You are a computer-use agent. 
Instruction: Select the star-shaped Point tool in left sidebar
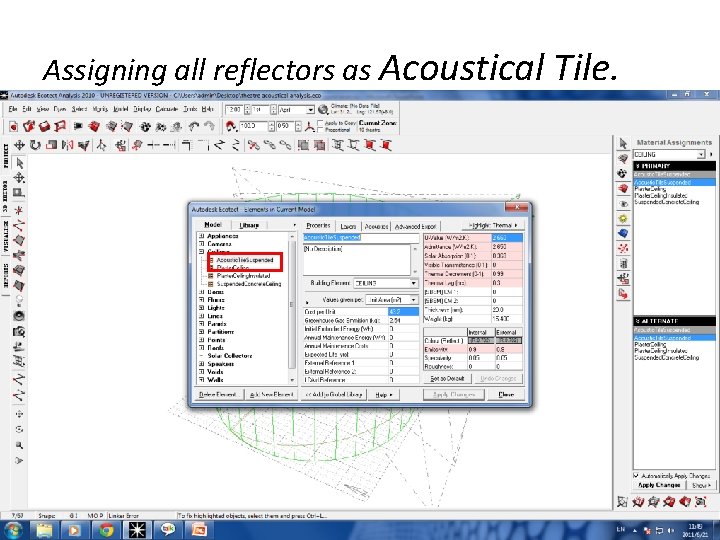19,210
